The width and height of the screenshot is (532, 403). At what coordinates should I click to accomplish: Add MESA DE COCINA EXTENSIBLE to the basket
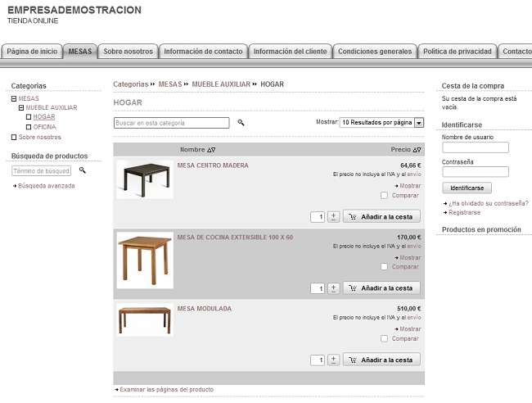381,288
